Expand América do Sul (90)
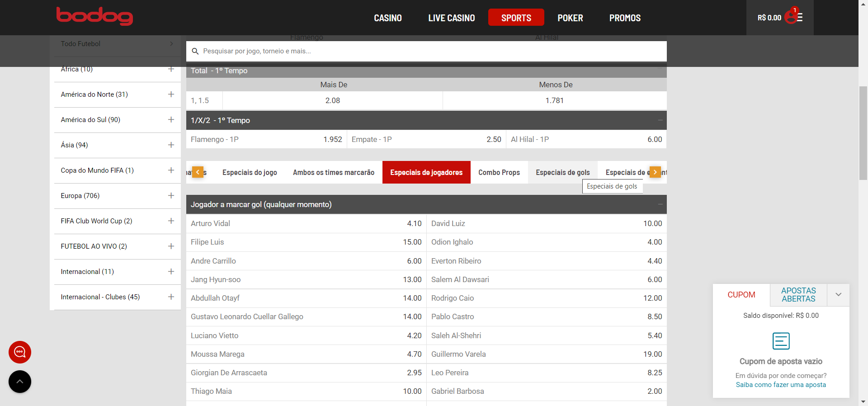Viewport: 868px width, 406px height. (x=171, y=120)
